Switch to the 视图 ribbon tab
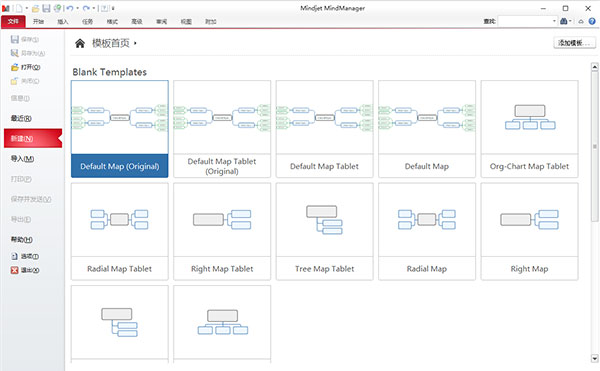 186,21
